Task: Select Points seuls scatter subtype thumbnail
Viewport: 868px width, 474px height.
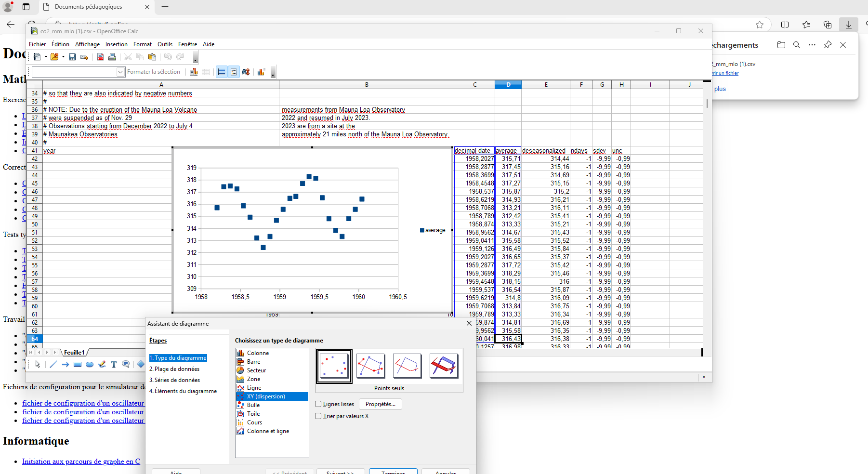Action: [334, 366]
